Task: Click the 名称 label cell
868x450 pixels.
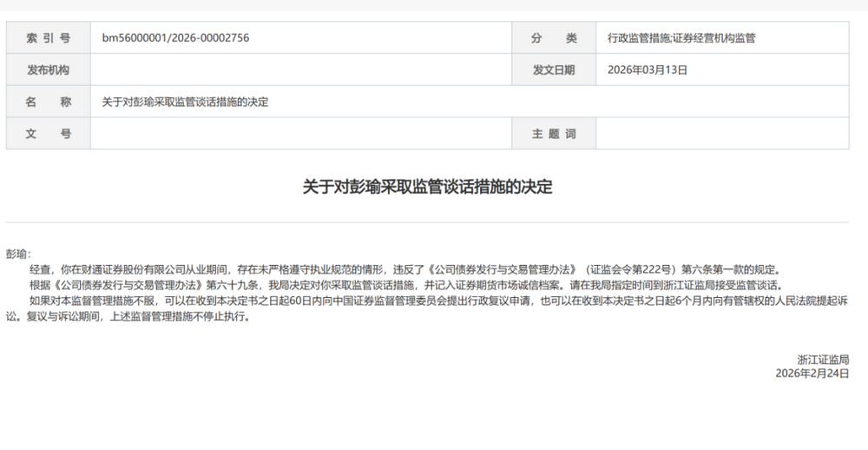Action: 49,102
